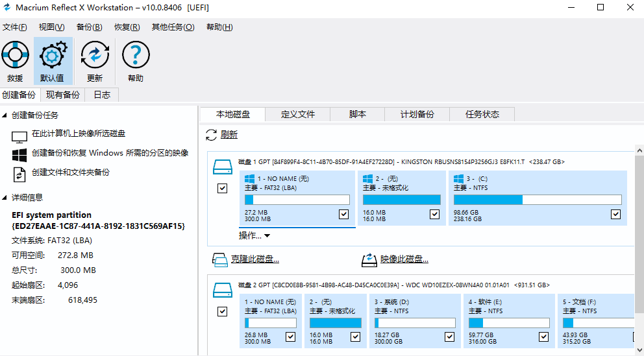Open the 视图(V) menu
The image size is (644, 356).
coord(52,27)
